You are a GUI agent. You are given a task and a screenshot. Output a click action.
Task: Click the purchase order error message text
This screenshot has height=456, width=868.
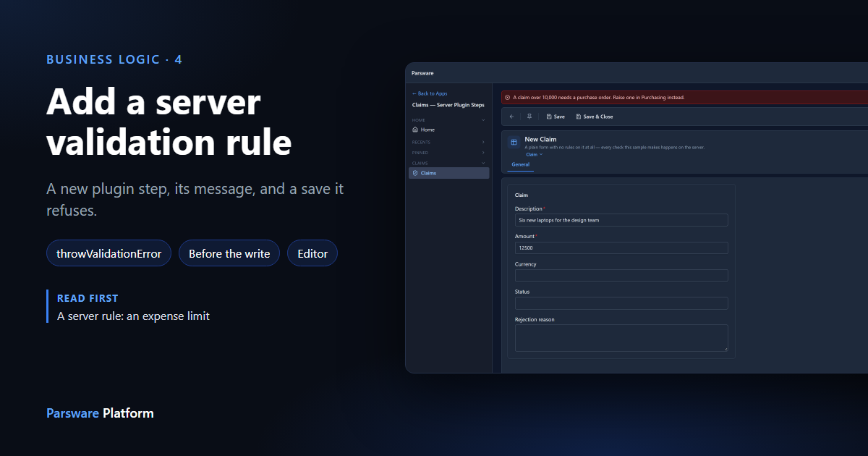tap(599, 97)
